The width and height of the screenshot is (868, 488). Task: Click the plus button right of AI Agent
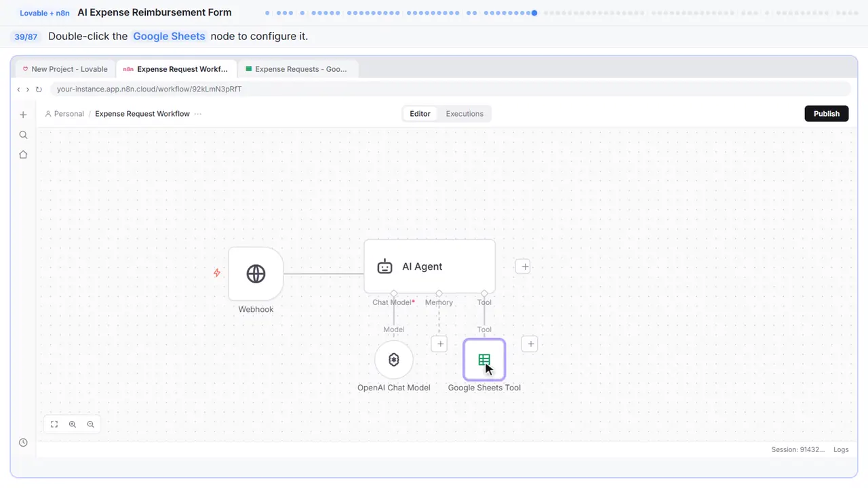[523, 266]
